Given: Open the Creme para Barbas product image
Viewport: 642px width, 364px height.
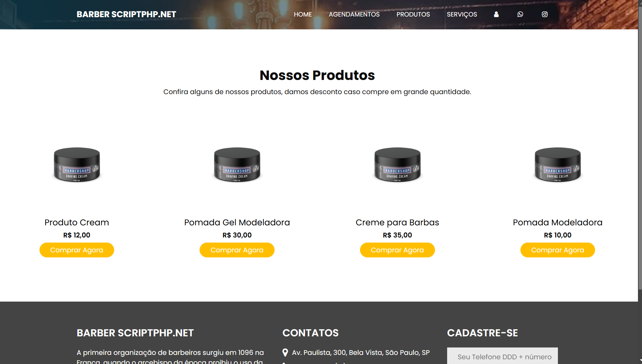Looking at the screenshot, I should [397, 165].
